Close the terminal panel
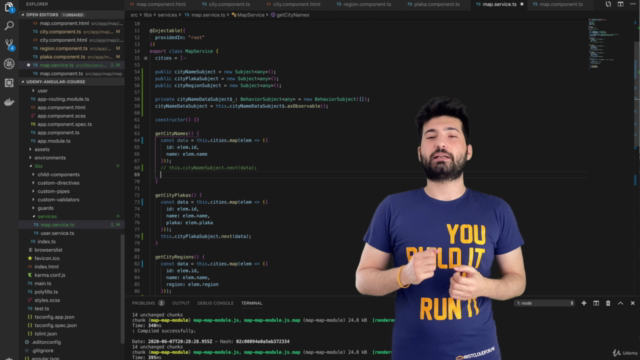 point(633,303)
